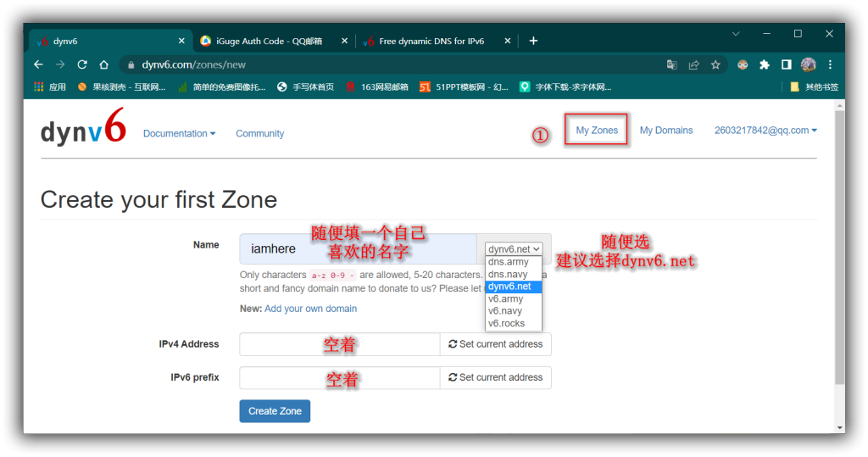Click the address bar URL
The image size is (868, 457).
194,64
